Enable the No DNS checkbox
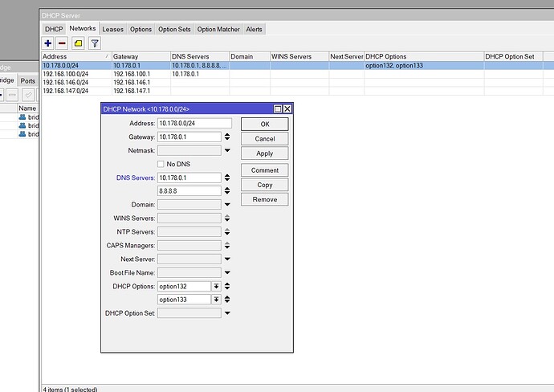 click(x=161, y=164)
